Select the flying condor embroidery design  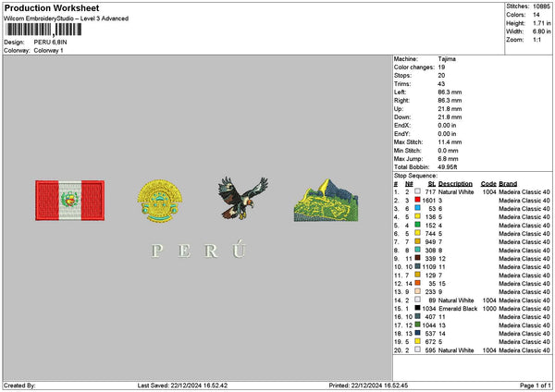(x=242, y=198)
